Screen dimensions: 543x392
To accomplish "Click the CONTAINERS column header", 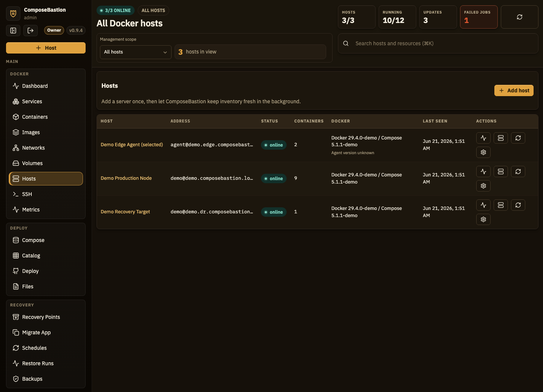I will pos(309,121).
